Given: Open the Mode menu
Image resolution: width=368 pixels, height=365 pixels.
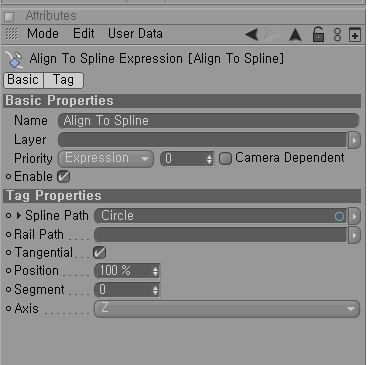Looking at the screenshot, I should click(43, 34).
